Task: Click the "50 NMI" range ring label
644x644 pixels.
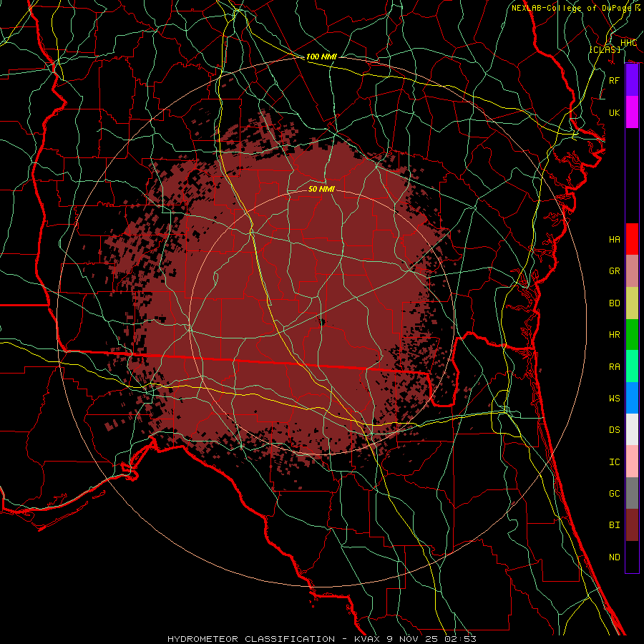Action: pyautogui.click(x=321, y=189)
